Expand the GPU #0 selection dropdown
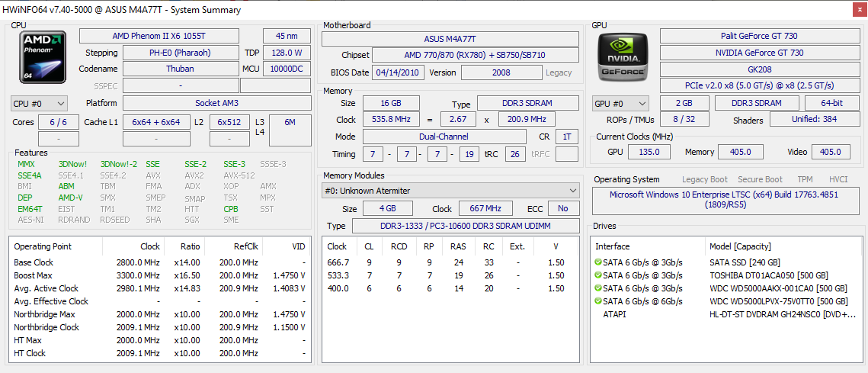This screenshot has height=373, width=868. (x=620, y=103)
